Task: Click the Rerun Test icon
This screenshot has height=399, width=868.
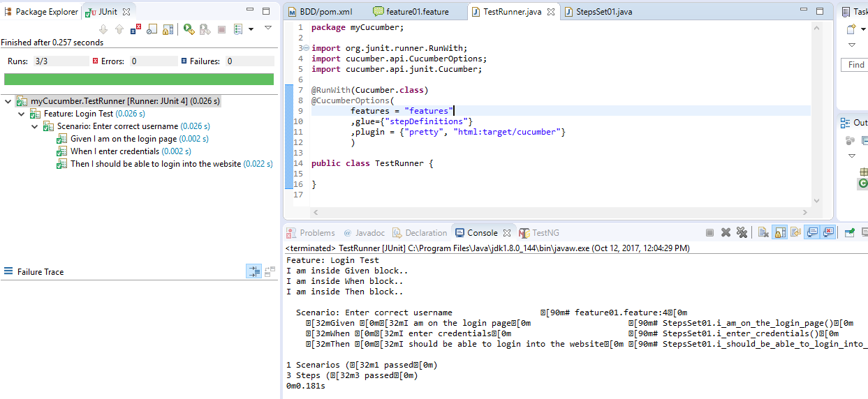Action: click(x=189, y=29)
